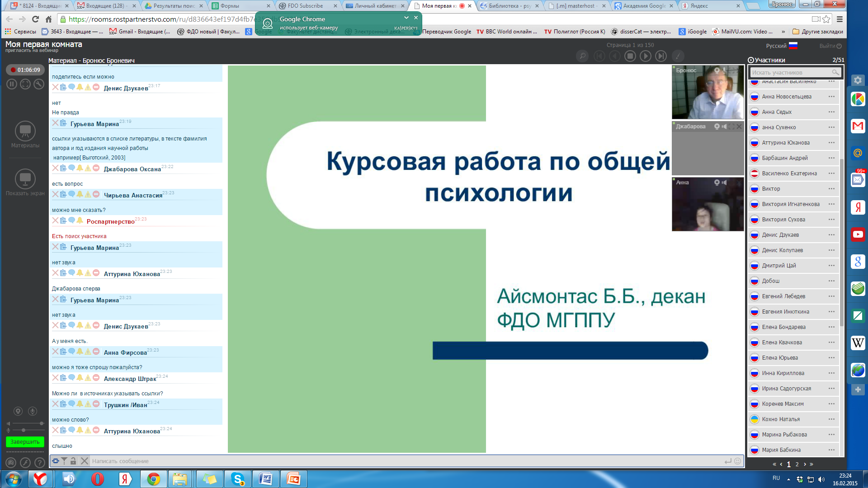Toggle own webcam on or off

18,411
